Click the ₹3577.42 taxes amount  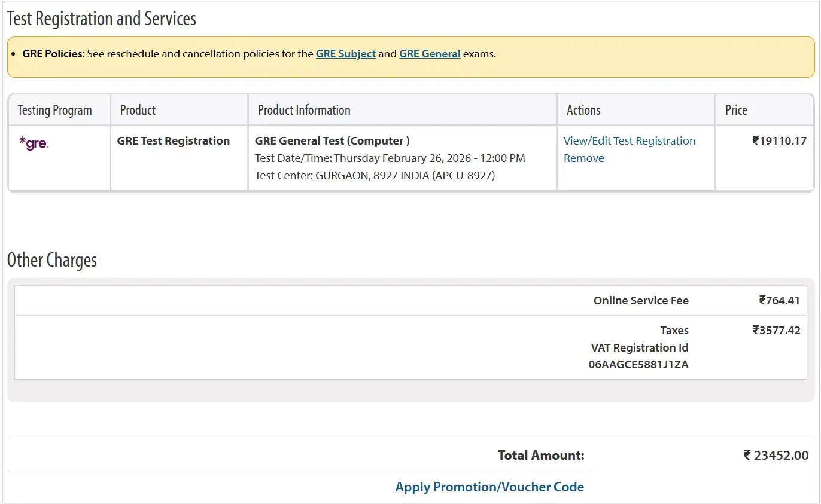(x=776, y=331)
